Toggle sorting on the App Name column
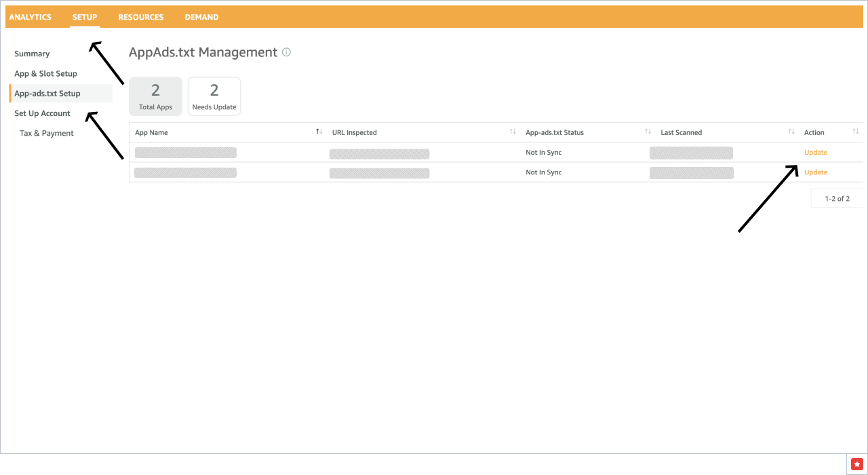 pos(318,132)
